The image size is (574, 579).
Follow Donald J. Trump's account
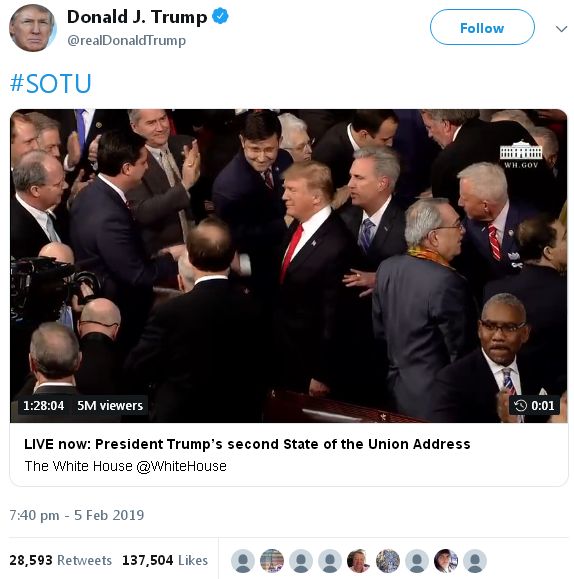point(482,27)
